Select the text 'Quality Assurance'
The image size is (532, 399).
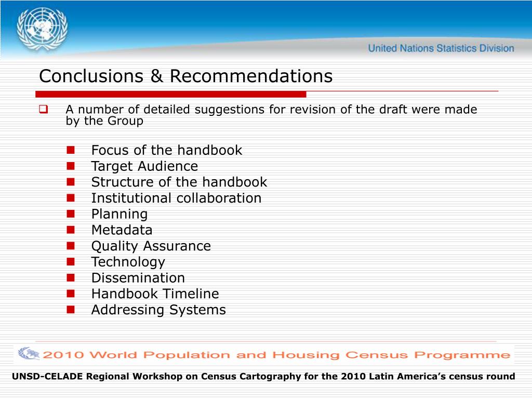coord(151,246)
